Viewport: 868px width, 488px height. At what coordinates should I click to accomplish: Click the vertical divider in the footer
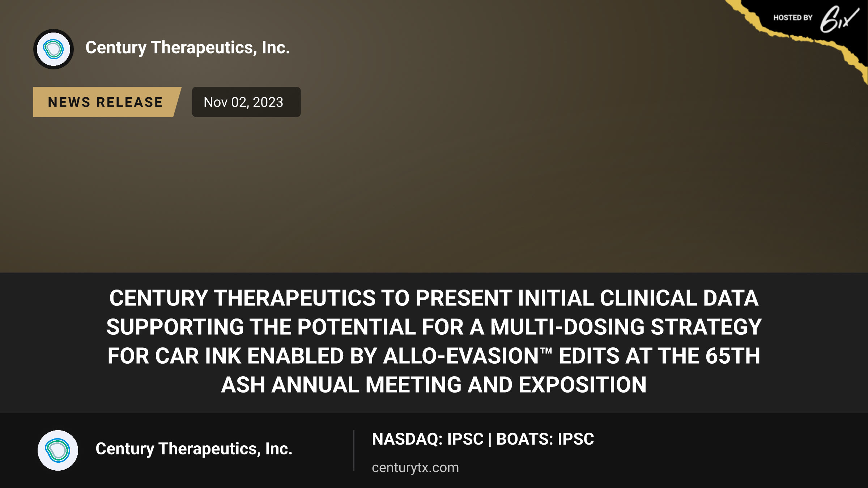(354, 450)
